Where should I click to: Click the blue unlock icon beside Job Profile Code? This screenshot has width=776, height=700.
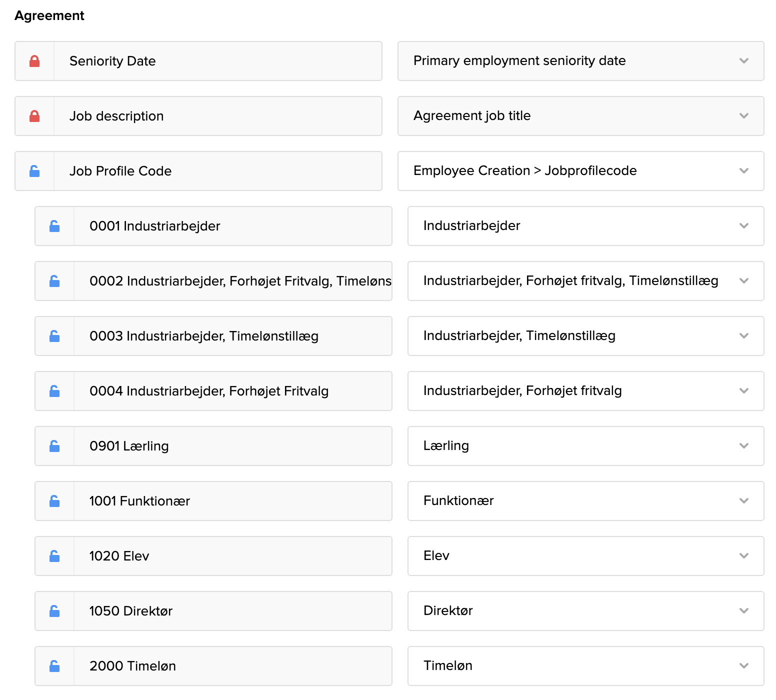34,171
